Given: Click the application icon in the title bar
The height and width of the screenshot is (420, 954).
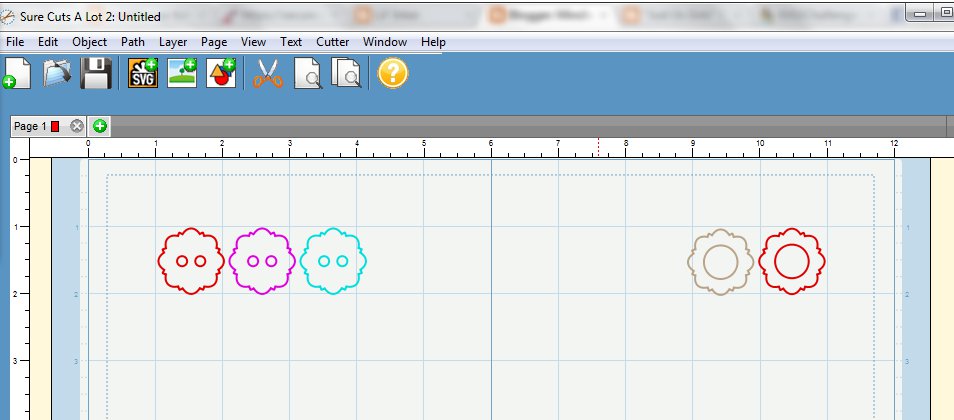Looking at the screenshot, I should (x=7, y=16).
